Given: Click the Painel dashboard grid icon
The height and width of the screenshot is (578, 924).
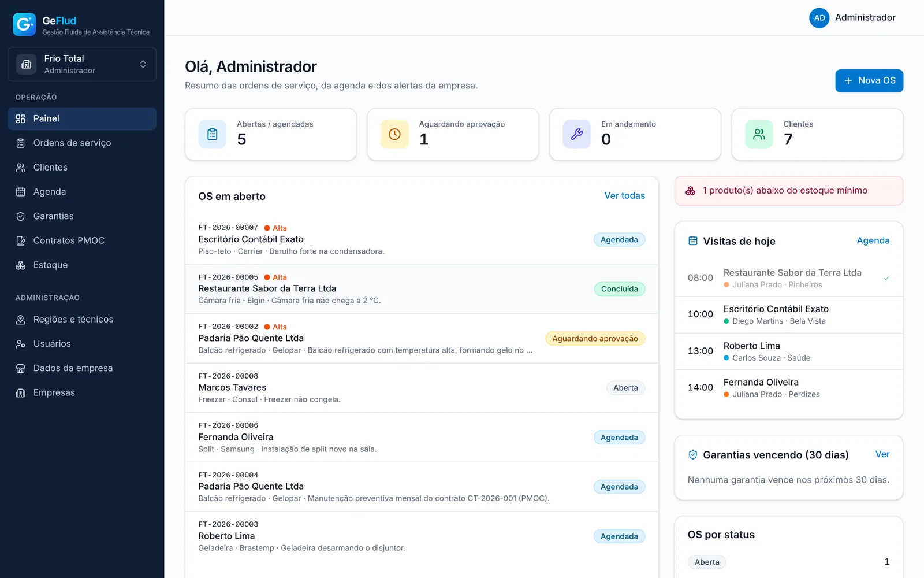Looking at the screenshot, I should (x=21, y=118).
